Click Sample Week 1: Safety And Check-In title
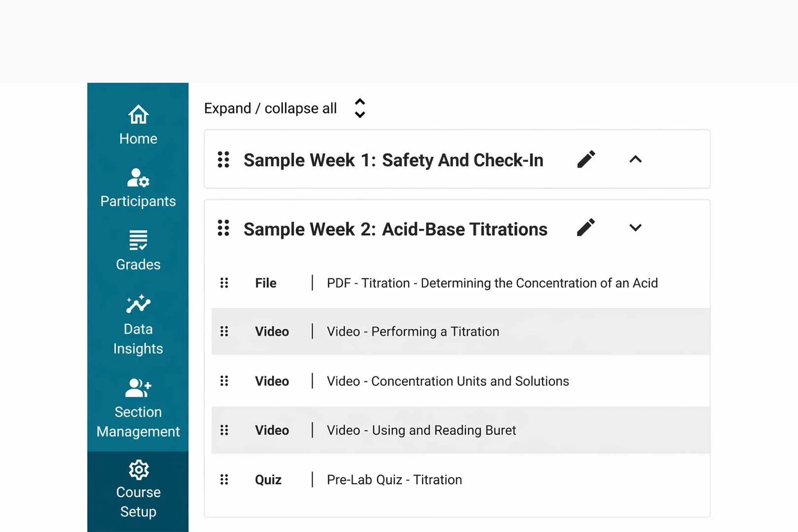This screenshot has width=798, height=532. click(x=394, y=160)
